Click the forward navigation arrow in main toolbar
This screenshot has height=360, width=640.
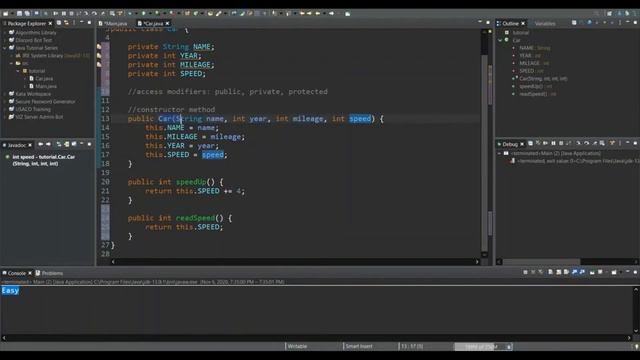(332, 13)
